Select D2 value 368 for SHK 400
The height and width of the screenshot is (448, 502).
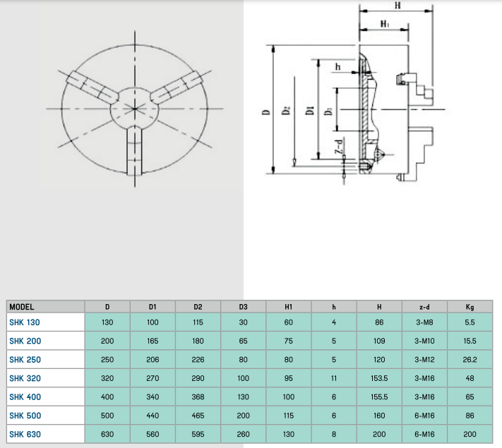coord(198,396)
